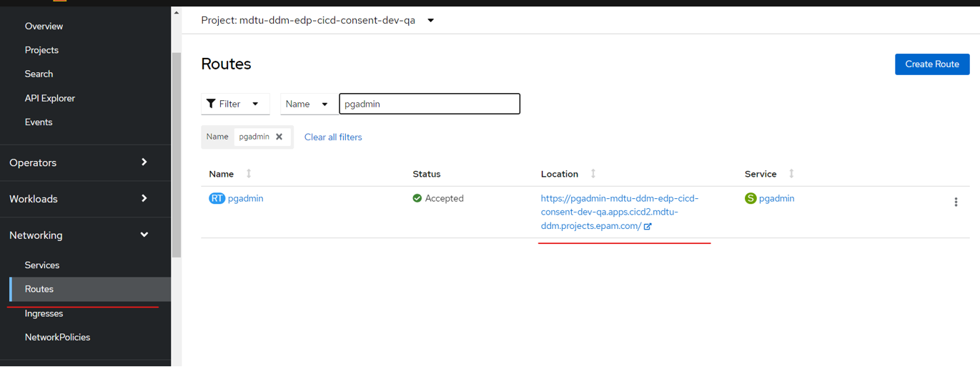Open Events in sidebar
This screenshot has height=367, width=980.
(39, 122)
